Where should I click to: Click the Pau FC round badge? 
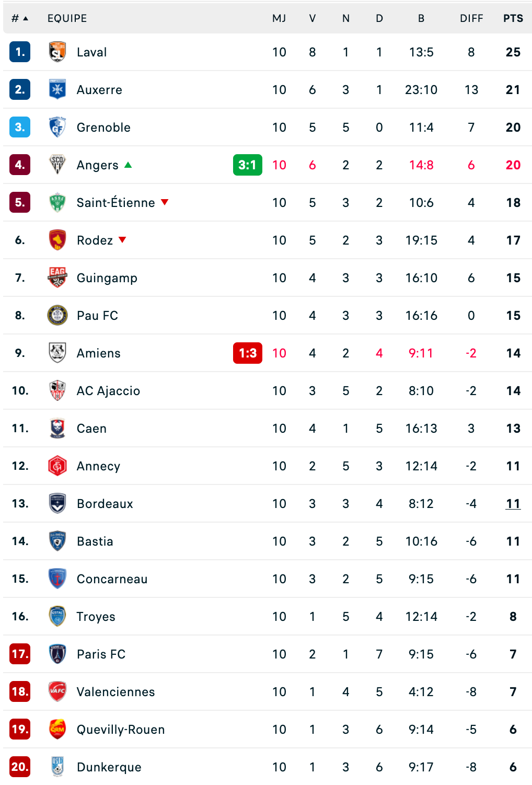pos(57,315)
